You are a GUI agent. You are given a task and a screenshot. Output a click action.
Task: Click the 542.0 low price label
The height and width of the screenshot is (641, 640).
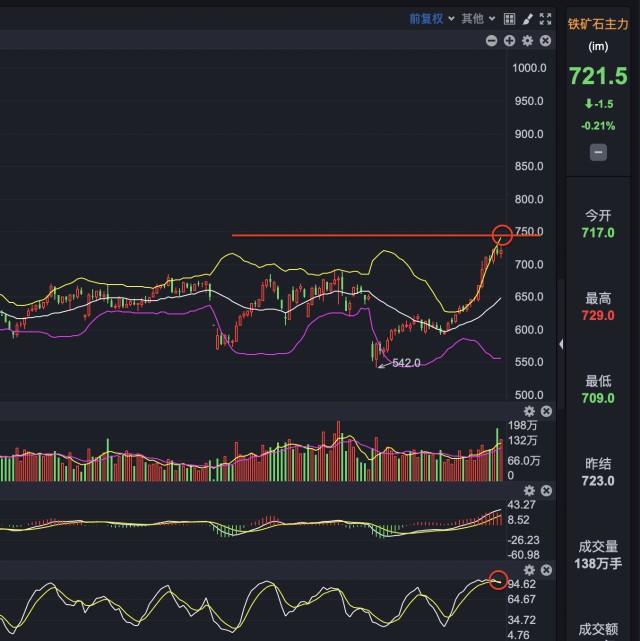click(406, 363)
